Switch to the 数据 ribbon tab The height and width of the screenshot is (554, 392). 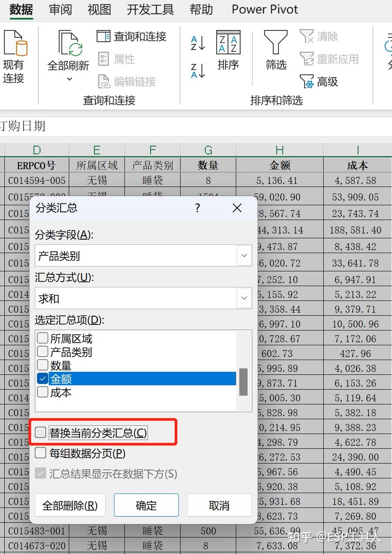tap(21, 10)
